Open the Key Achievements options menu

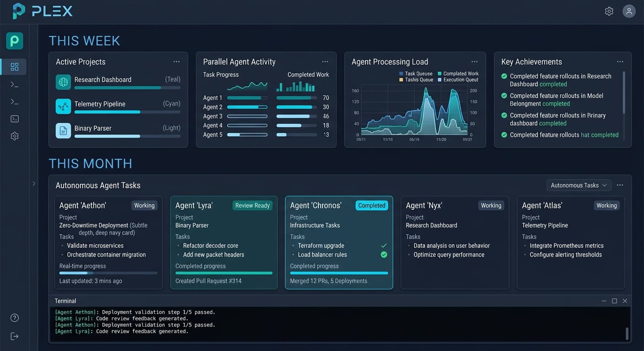tap(620, 62)
